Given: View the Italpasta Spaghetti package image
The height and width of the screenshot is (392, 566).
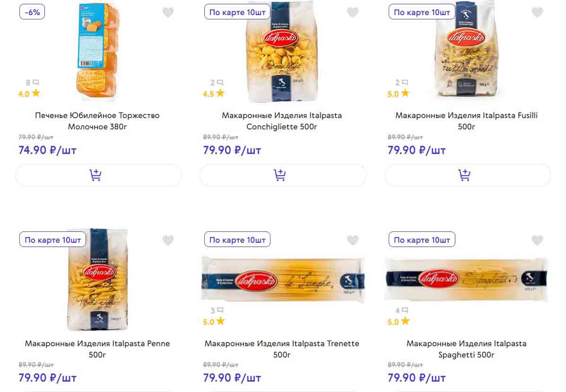Looking at the screenshot, I should 467,279.
